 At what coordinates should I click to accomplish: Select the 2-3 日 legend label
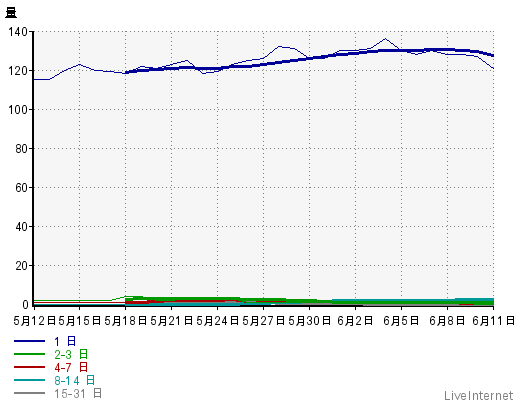click(x=71, y=354)
